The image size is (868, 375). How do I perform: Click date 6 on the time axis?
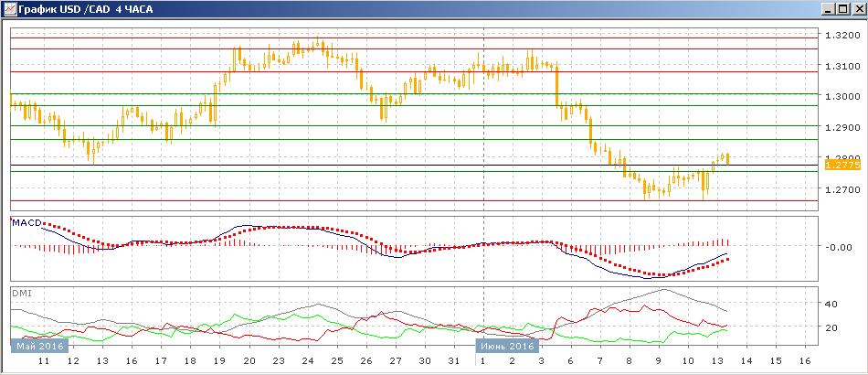coord(571,360)
